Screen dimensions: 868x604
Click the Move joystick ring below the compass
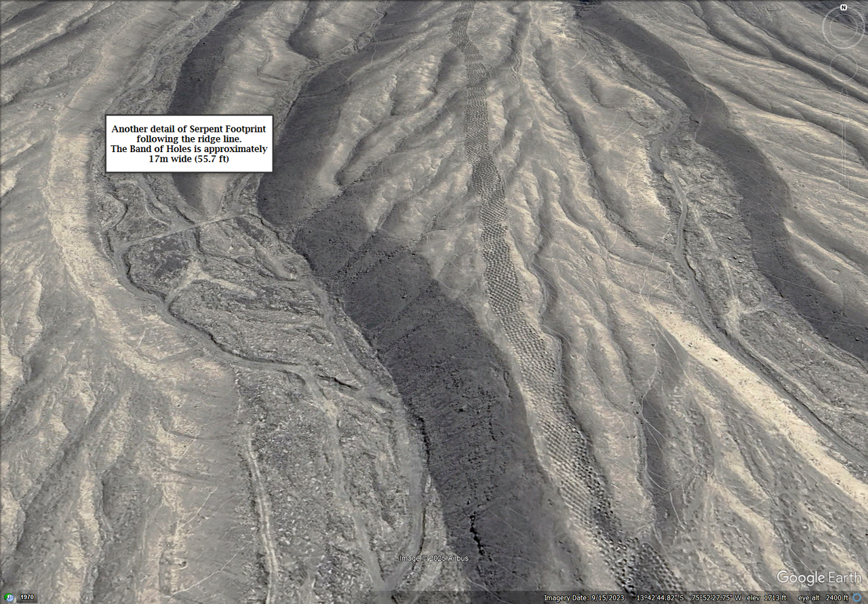point(844,67)
